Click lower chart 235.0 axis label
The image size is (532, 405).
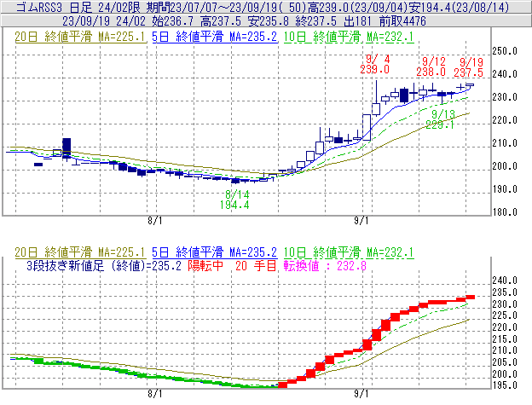pyautogui.click(x=505, y=292)
